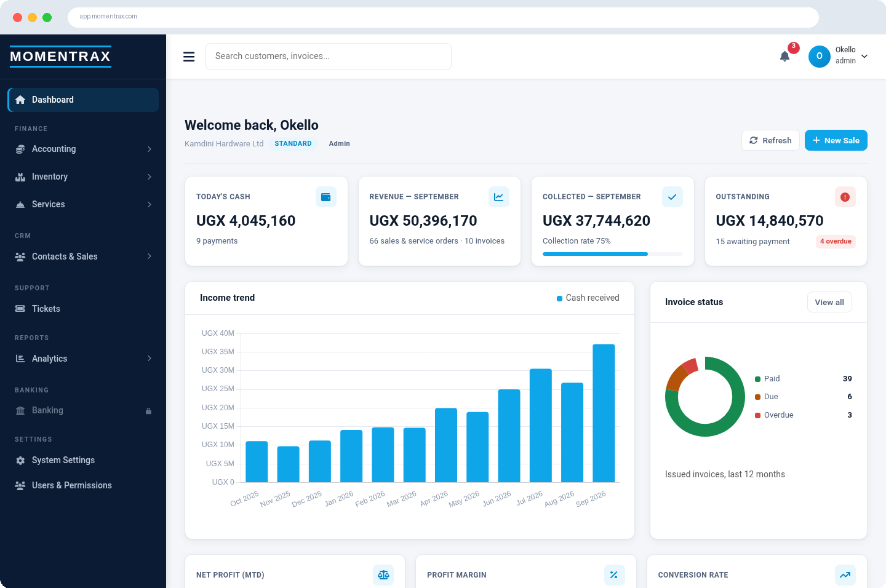Screen dimensions: 886x588
Task: Click the New Sale button
Action: (x=836, y=140)
